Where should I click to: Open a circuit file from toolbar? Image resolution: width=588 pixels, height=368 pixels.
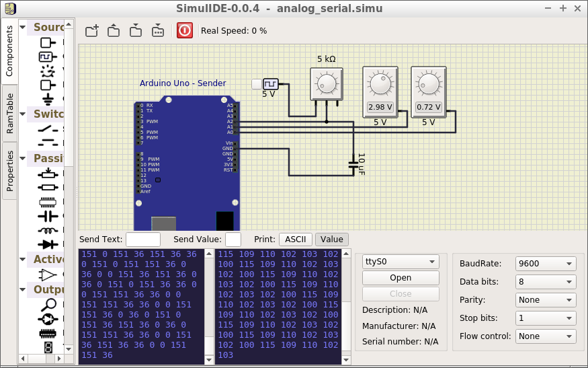(x=114, y=31)
